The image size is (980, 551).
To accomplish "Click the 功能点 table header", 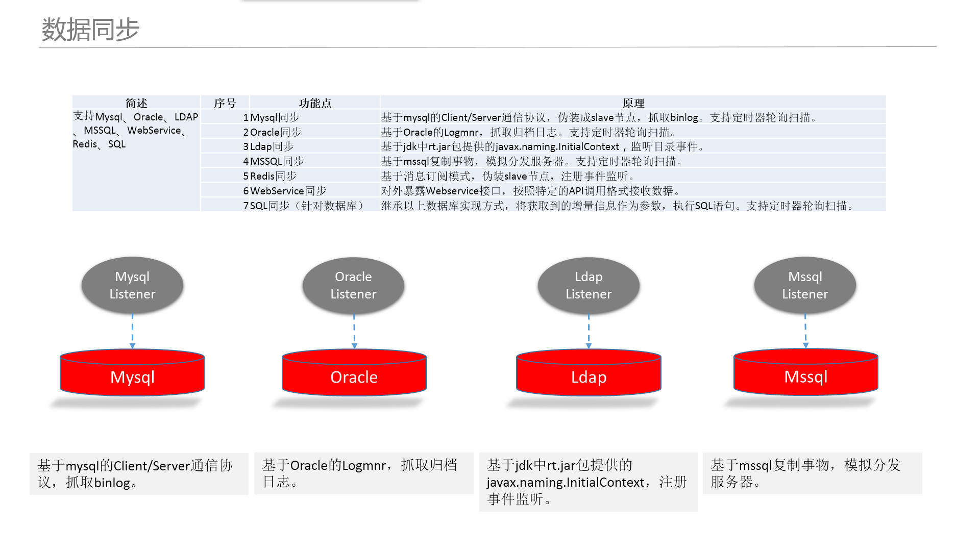I will click(315, 103).
